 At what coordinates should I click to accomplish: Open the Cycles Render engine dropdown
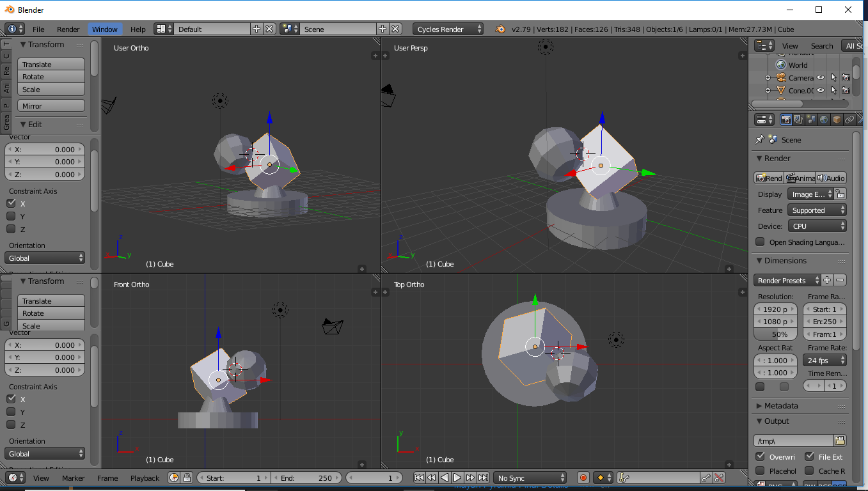click(448, 28)
